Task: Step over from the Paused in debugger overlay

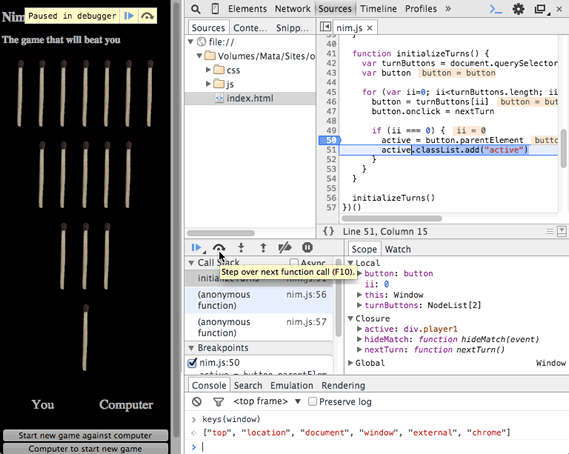Action: pos(147,16)
